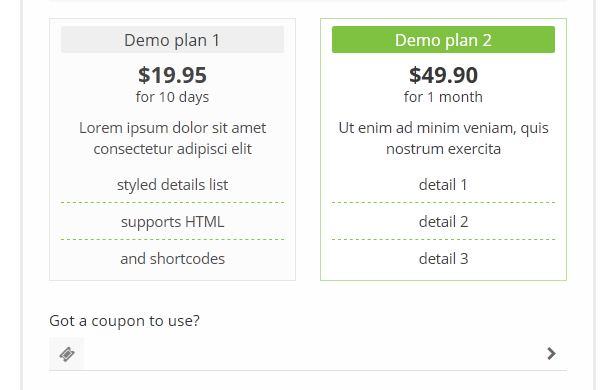Click 'for 10 days' duration text
This screenshot has height=390, width=616.
point(172,97)
